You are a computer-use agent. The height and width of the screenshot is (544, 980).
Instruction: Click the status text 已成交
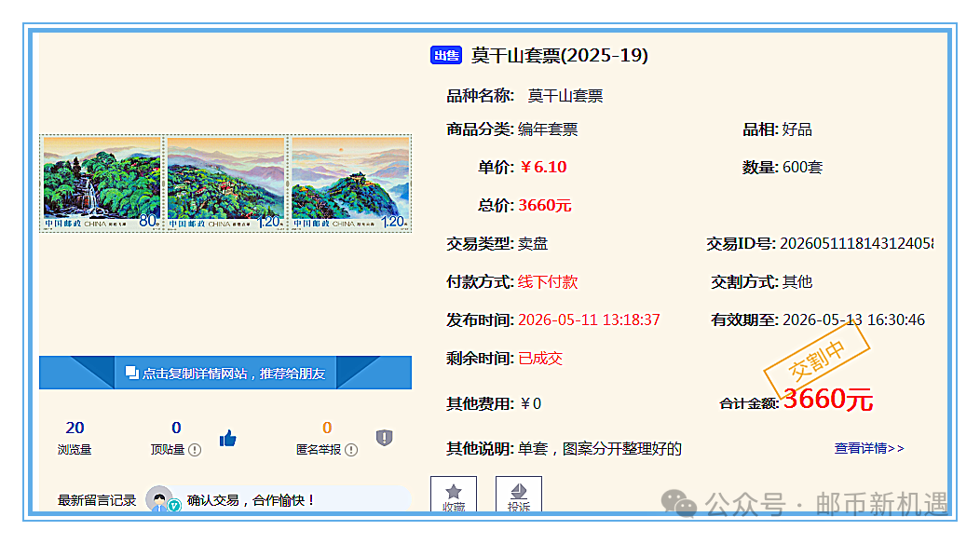click(540, 359)
